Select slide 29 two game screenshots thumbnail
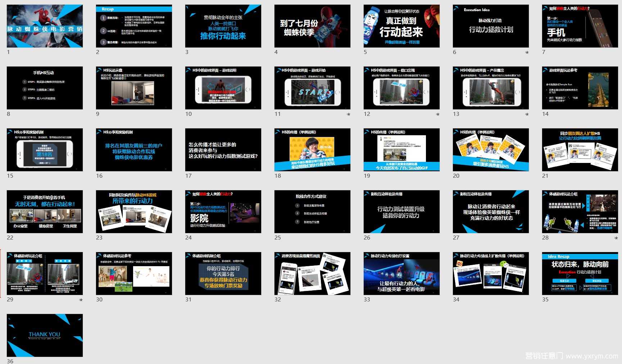The width and height of the screenshot is (622, 364). tap(45, 273)
